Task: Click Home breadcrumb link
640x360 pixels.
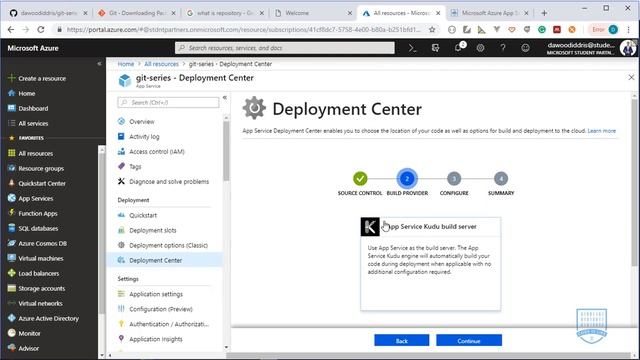Action: [126, 64]
